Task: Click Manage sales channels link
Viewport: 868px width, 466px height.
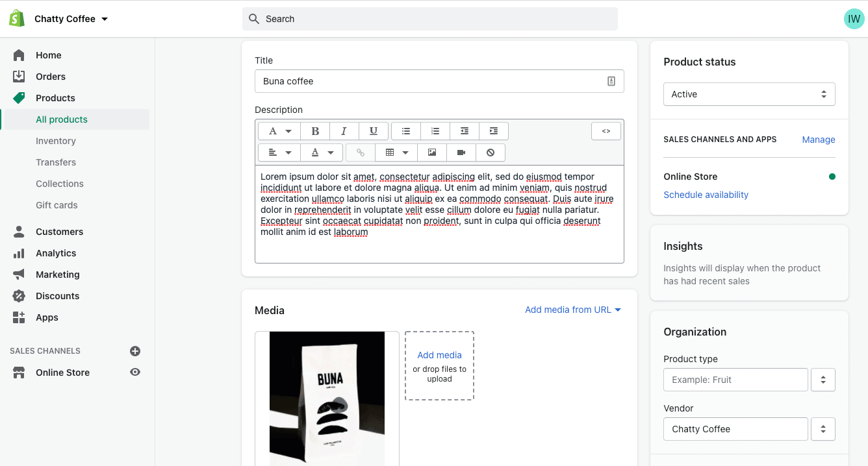Action: point(819,140)
